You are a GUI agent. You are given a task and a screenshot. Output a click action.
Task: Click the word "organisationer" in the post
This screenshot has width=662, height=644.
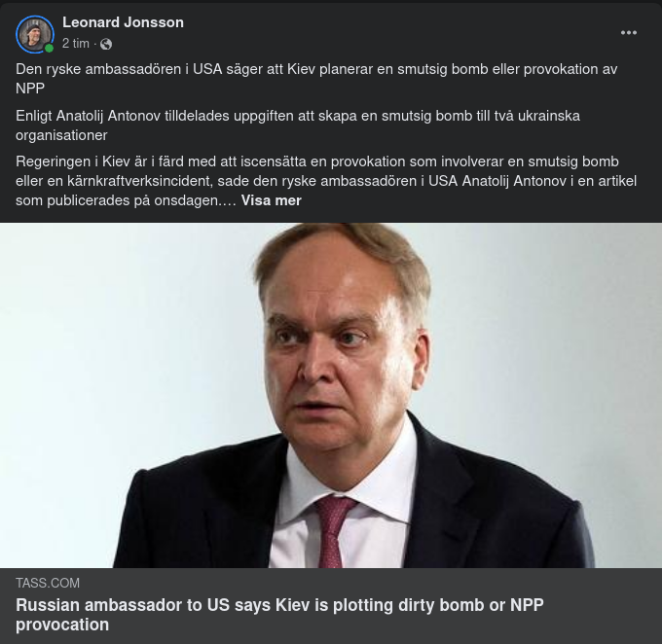[x=61, y=135]
